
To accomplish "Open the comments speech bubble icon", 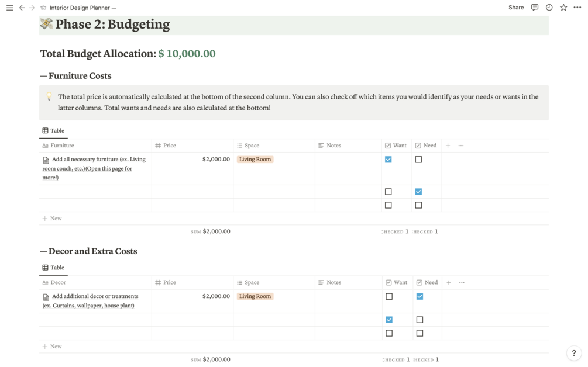I will (535, 8).
